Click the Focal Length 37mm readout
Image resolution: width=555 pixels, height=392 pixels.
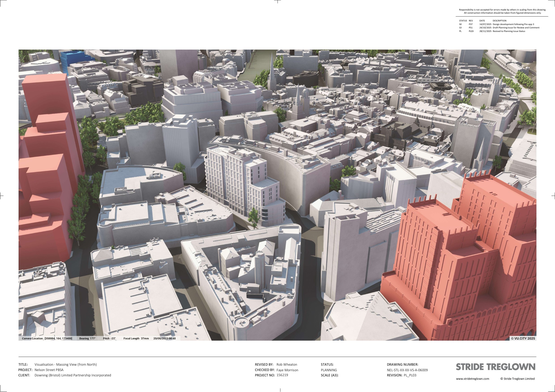pyautogui.click(x=136, y=338)
